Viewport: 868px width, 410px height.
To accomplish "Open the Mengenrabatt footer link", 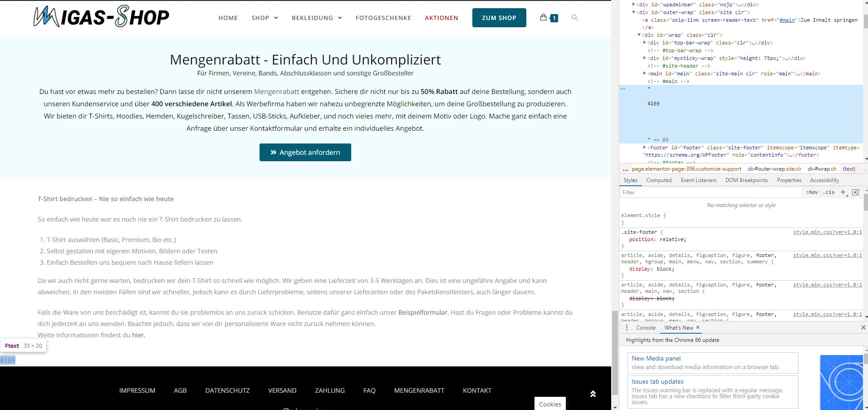I will coord(419,390).
